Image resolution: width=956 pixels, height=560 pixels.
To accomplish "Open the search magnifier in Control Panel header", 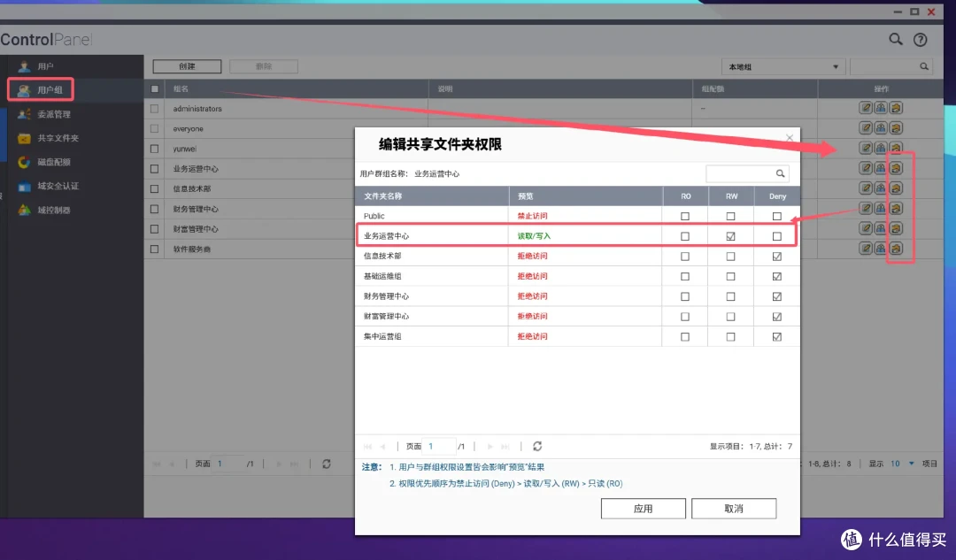I will (x=895, y=40).
